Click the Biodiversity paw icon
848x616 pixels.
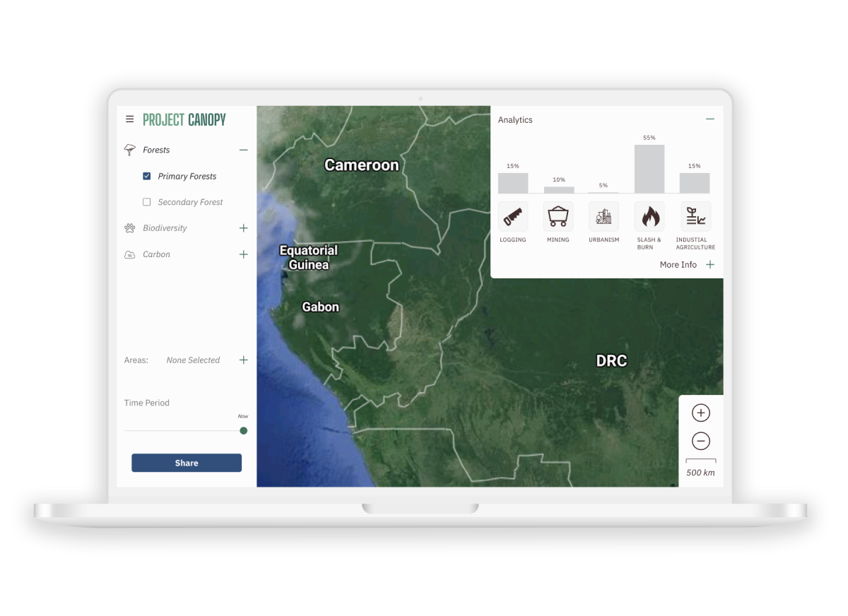point(130,228)
